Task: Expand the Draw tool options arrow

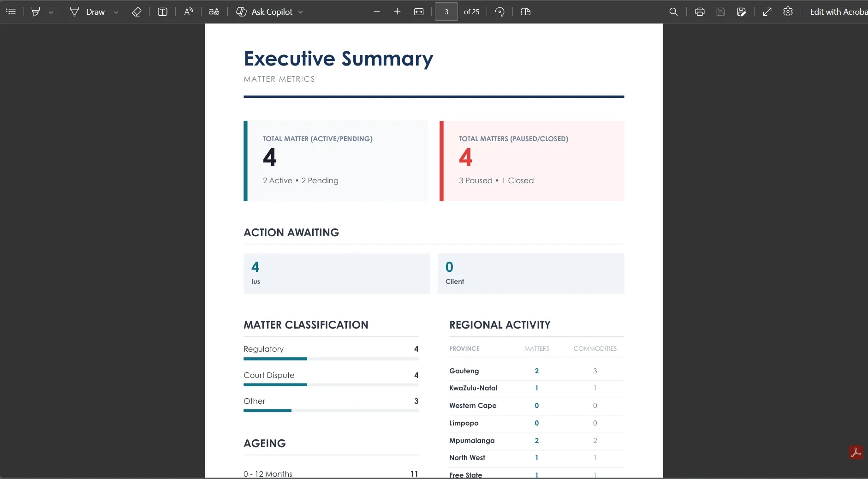Action: coord(116,12)
